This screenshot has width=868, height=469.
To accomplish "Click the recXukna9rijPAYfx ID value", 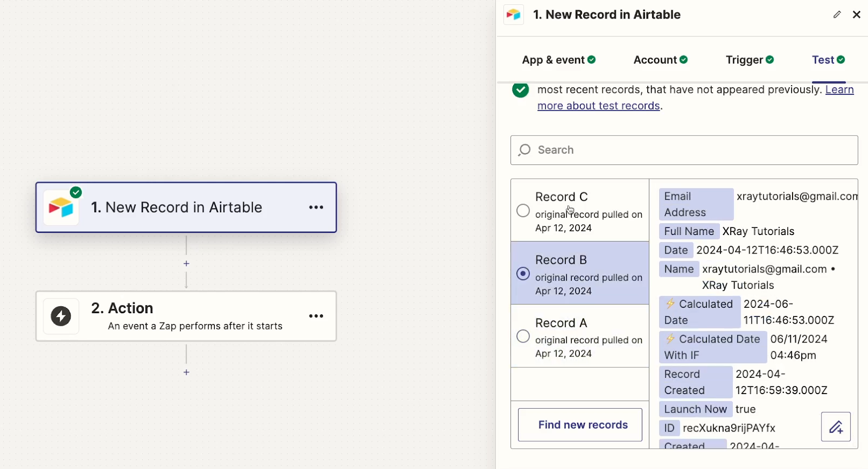I will [729, 428].
